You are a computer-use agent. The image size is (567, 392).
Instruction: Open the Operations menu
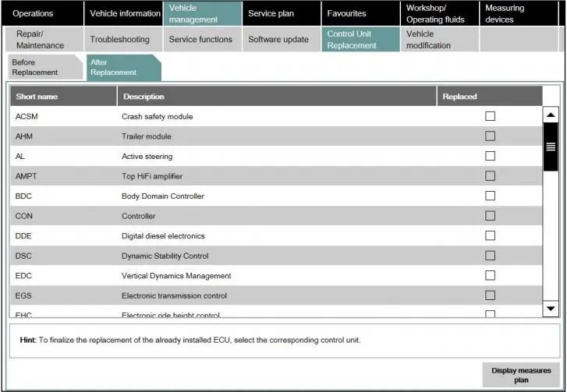[x=43, y=13]
